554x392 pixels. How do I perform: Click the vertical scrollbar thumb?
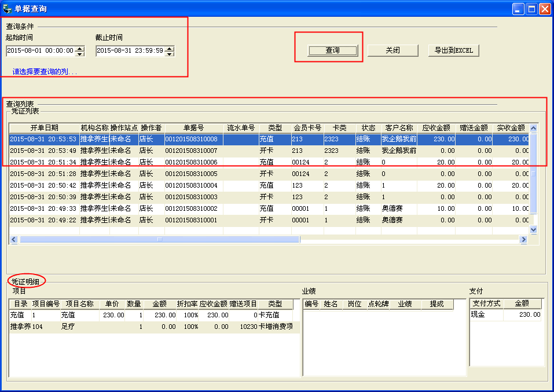coord(534,174)
